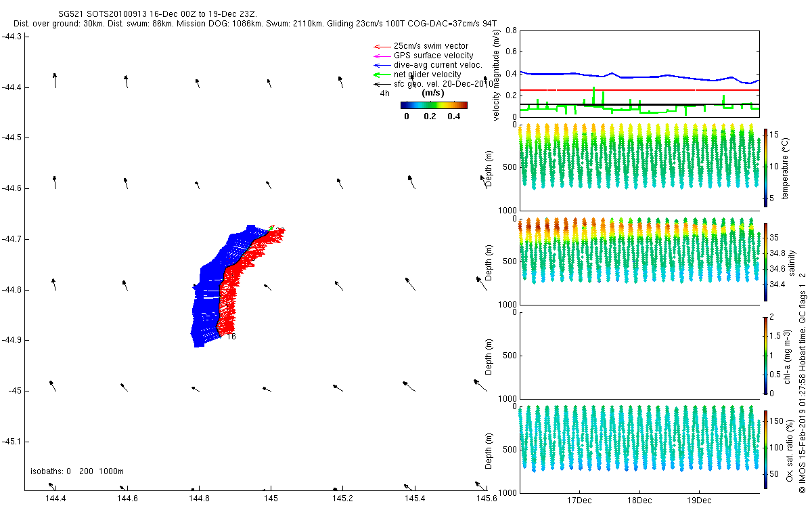Select the 17Dec time axis label

[x=580, y=501]
